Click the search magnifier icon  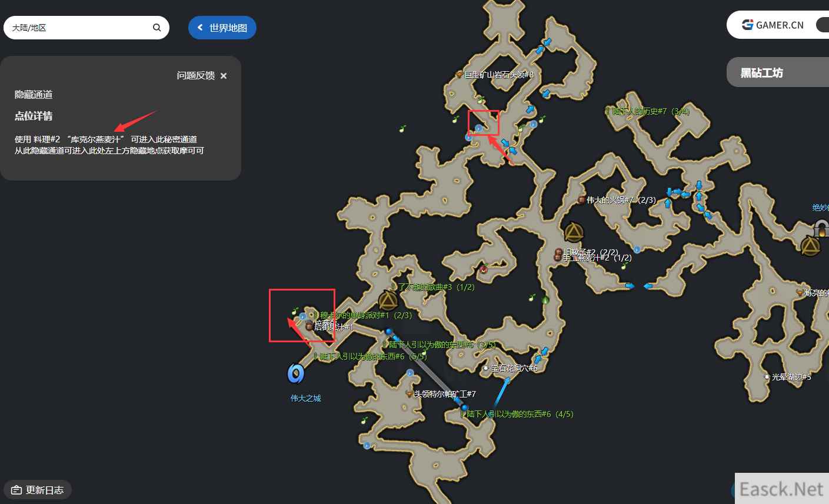tap(157, 28)
